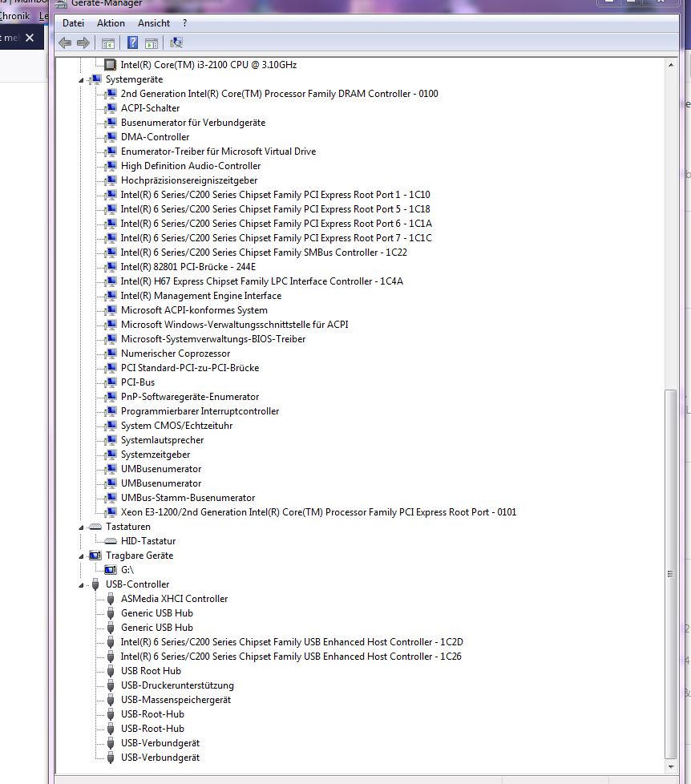
Task: Select PCI Express Root Port 7 - 1C1C
Action: tap(277, 239)
